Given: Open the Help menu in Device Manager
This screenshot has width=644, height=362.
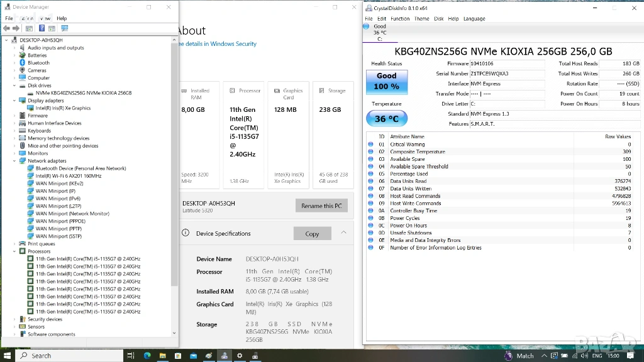Looking at the screenshot, I should 62,19.
